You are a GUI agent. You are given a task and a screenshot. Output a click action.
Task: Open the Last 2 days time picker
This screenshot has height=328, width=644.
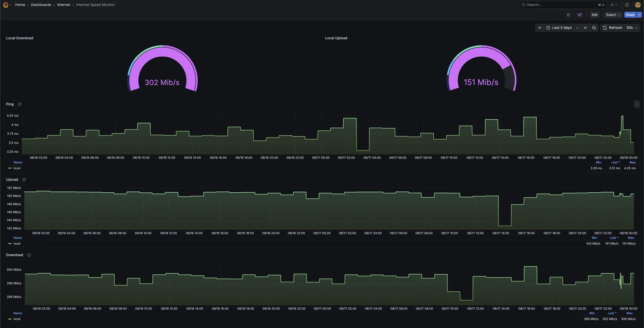[562, 28]
